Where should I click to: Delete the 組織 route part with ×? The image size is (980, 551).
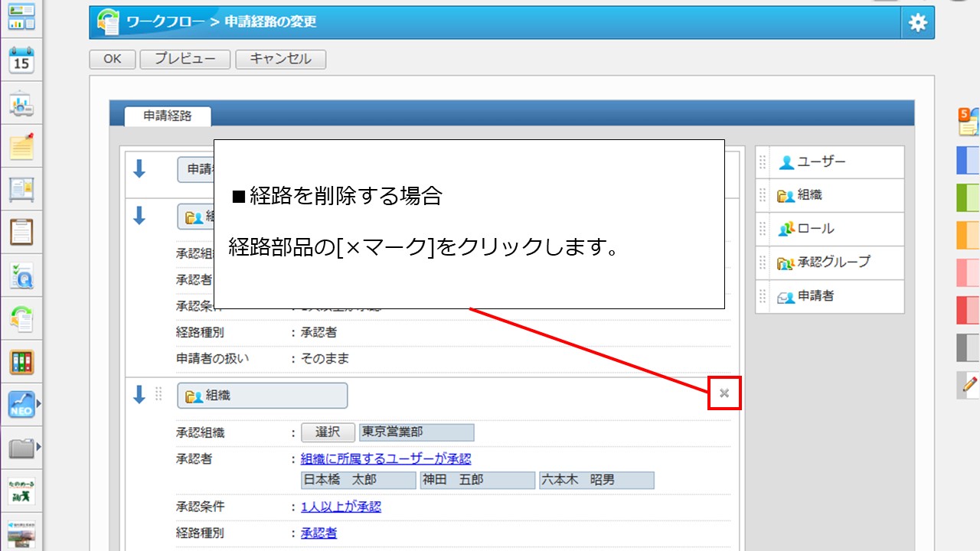(x=724, y=393)
